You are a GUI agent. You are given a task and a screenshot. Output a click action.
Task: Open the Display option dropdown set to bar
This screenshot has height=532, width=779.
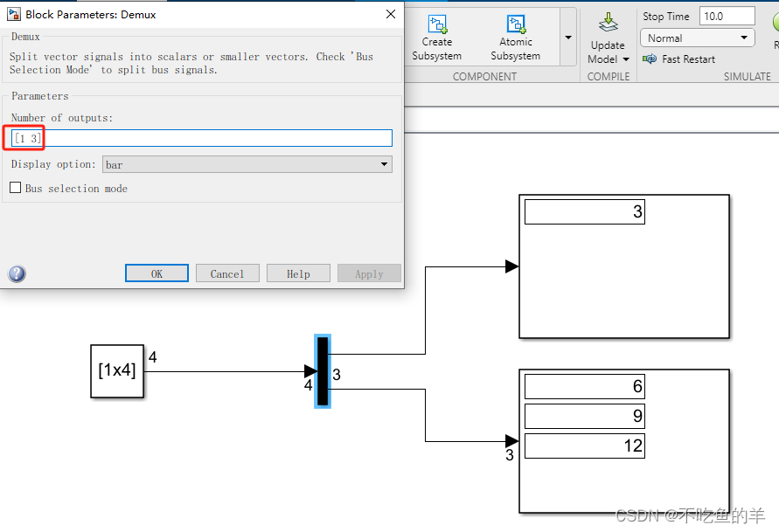click(247, 164)
